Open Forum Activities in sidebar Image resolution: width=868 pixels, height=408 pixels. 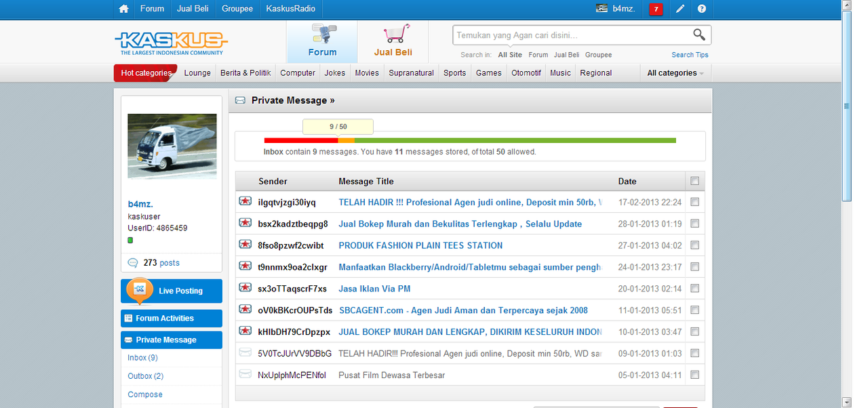(x=172, y=318)
